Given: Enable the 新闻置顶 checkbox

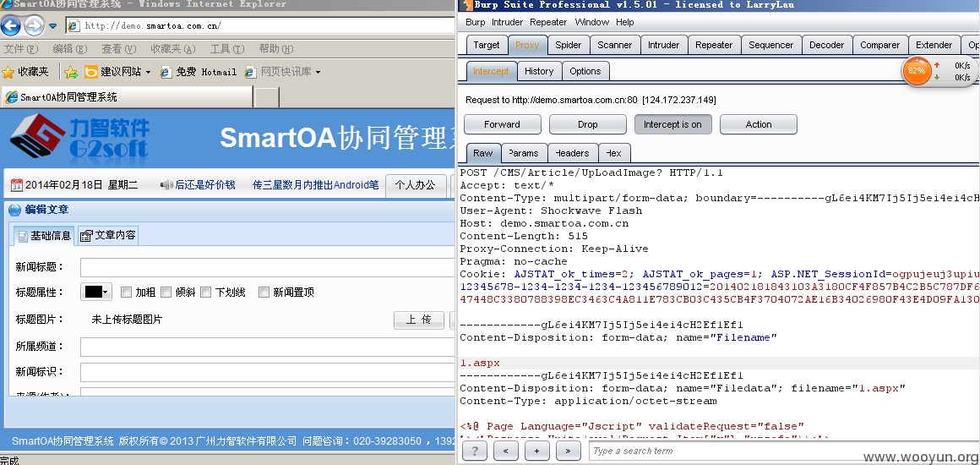Looking at the screenshot, I should 264,293.
